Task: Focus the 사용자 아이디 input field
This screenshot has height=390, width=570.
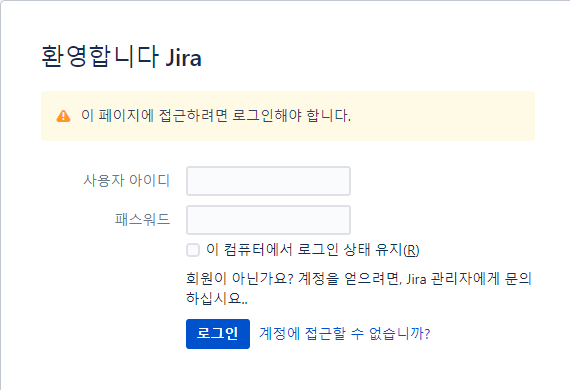Action: pyautogui.click(x=268, y=181)
